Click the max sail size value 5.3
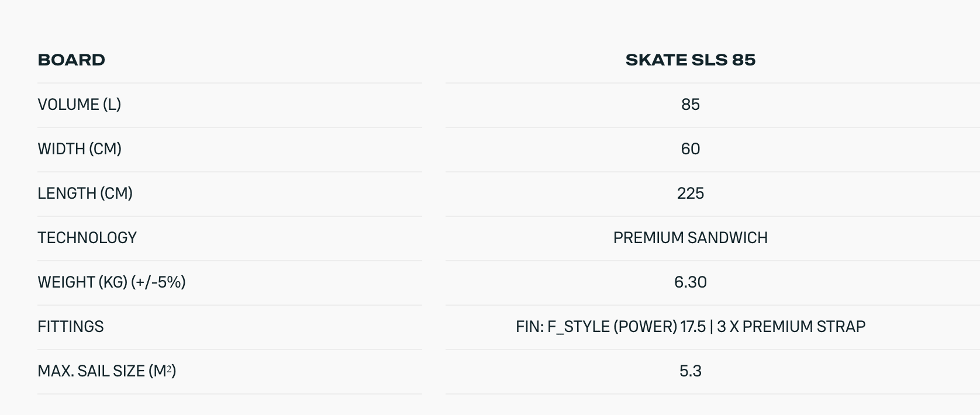The image size is (980, 415). 690,371
